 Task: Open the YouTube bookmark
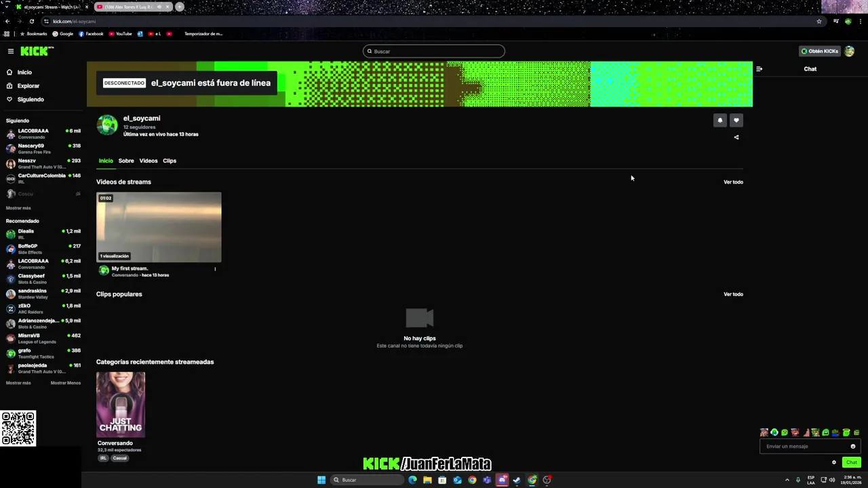click(121, 34)
